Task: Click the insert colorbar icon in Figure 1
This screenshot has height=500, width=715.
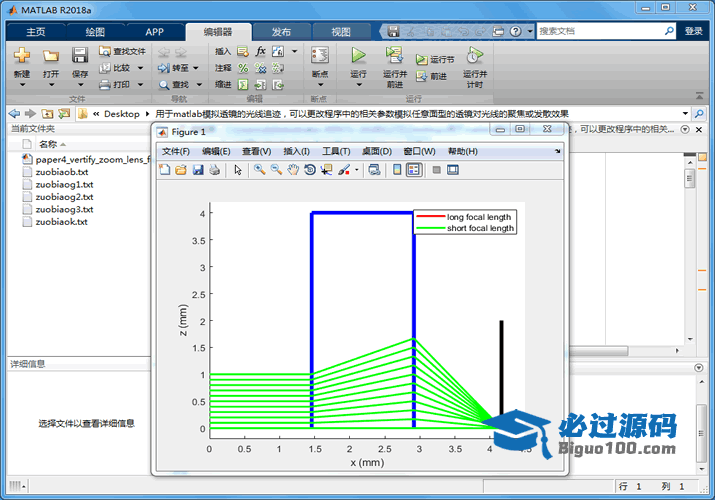Action: [397, 170]
